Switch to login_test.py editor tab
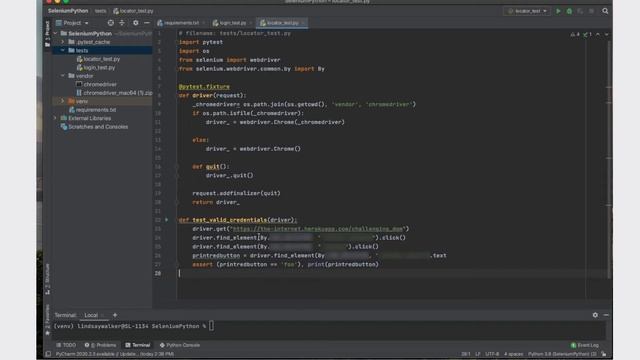 [232, 23]
